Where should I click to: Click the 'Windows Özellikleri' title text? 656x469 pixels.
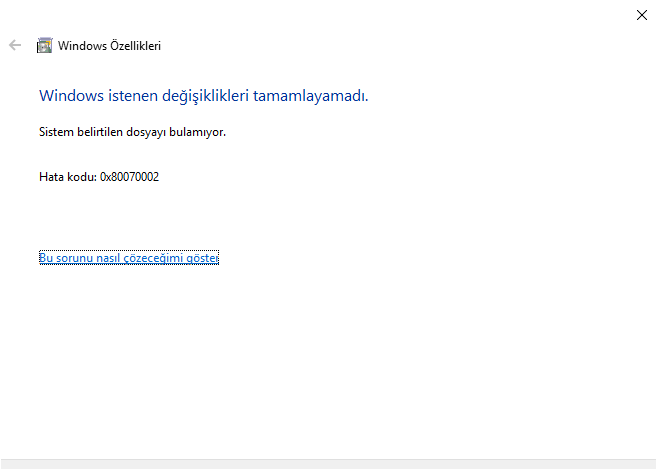click(x=109, y=45)
